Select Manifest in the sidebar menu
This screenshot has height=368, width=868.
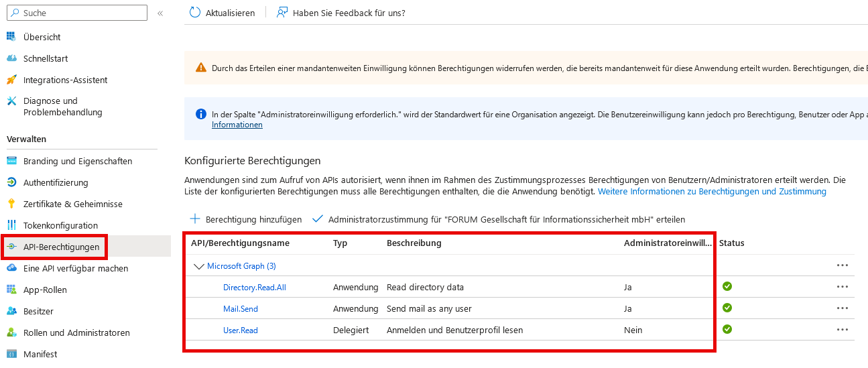(x=40, y=354)
